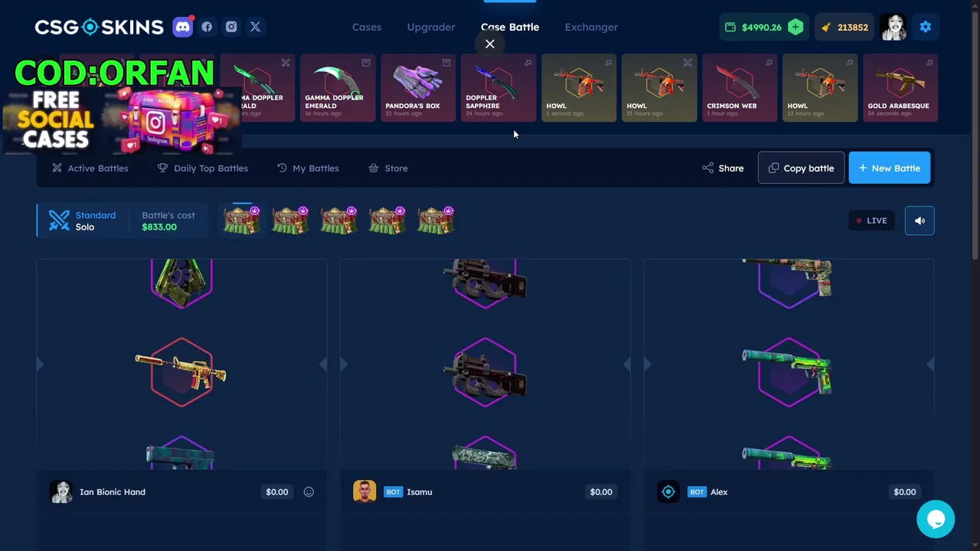
Task: Click the LIVE indicator badge
Action: [x=871, y=220]
